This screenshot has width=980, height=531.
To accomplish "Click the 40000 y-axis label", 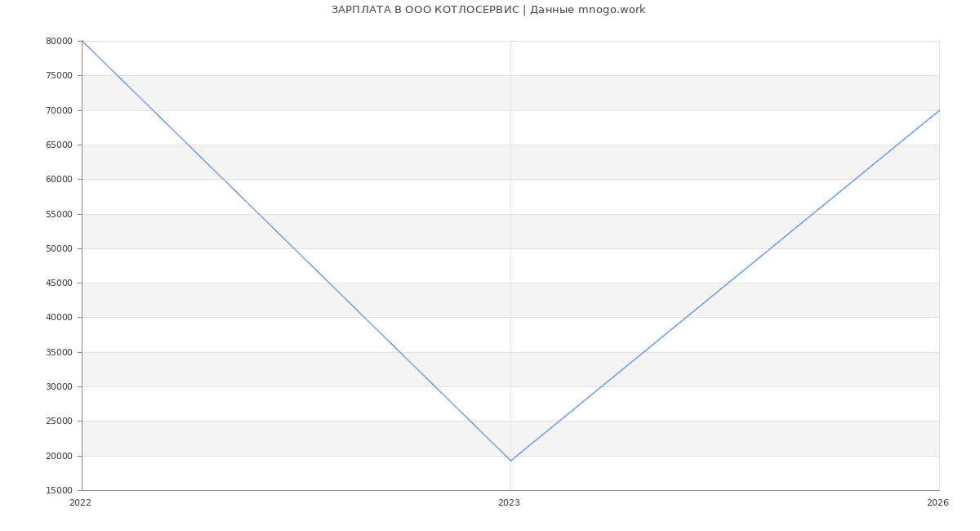I will click(59, 317).
